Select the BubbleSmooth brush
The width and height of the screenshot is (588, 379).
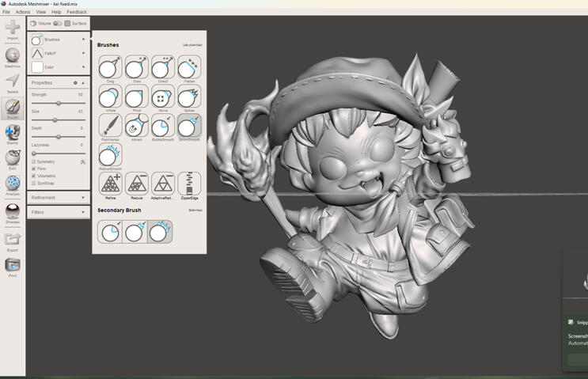[163, 127]
